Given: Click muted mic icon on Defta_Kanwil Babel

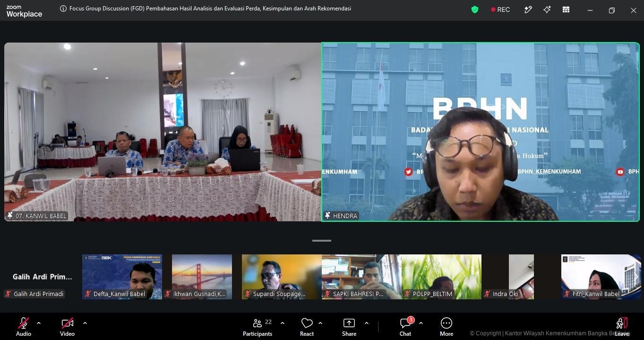Looking at the screenshot, I should [88, 294].
